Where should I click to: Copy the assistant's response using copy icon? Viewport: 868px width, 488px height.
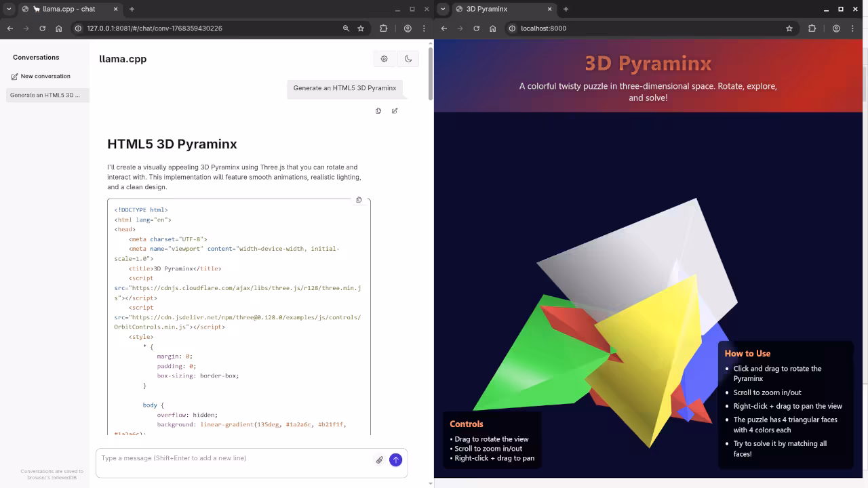(x=378, y=110)
